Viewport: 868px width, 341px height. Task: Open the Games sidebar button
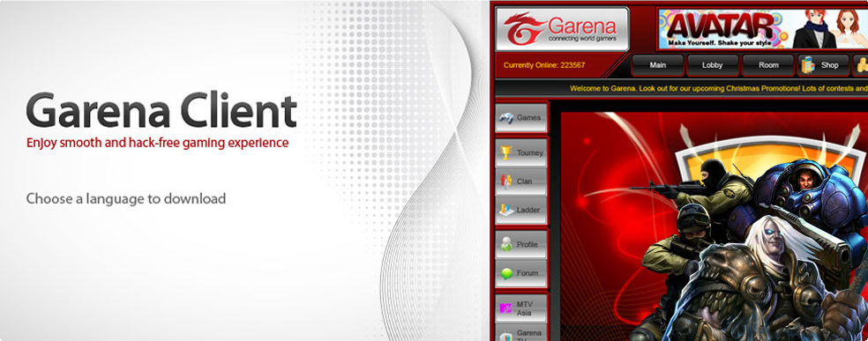click(x=521, y=118)
